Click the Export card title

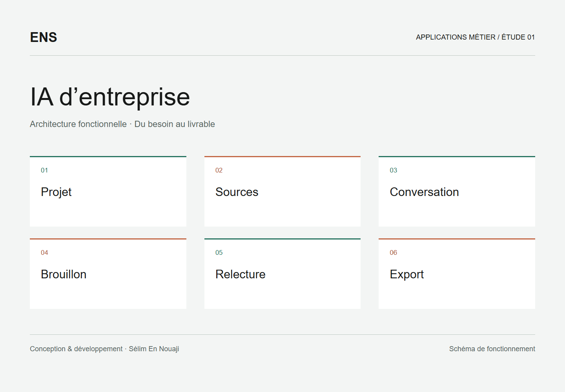coord(406,274)
